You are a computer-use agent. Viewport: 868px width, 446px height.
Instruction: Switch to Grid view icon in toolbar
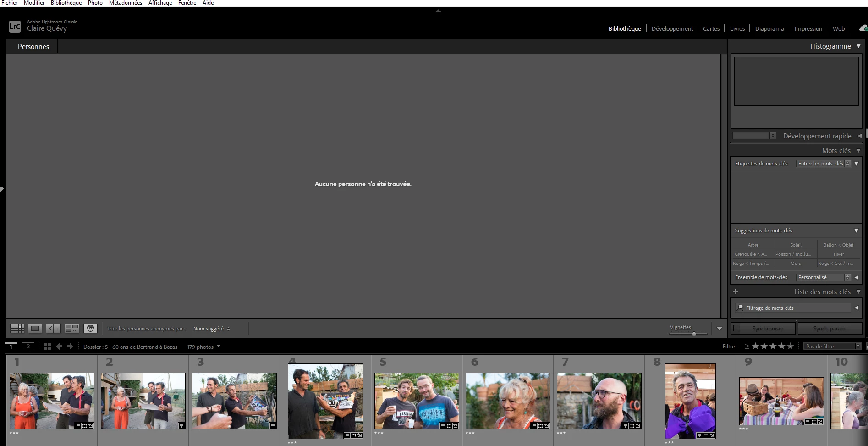[x=17, y=328]
